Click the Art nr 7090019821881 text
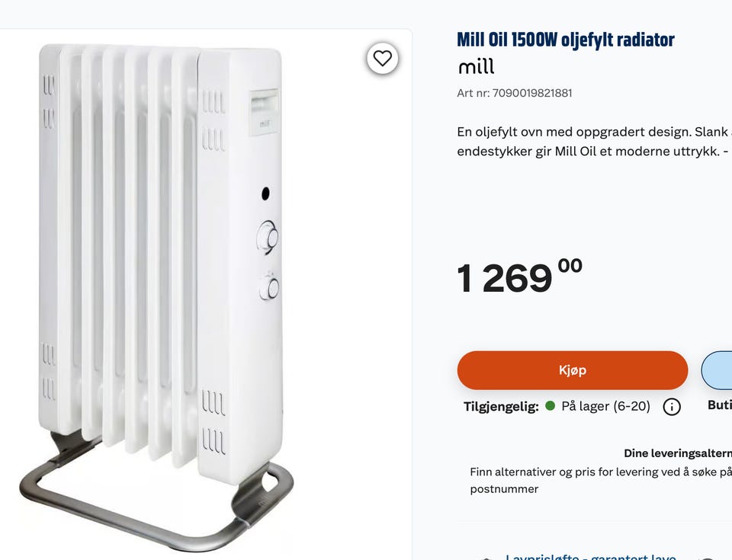This screenshot has height=560, width=732. coord(515,93)
